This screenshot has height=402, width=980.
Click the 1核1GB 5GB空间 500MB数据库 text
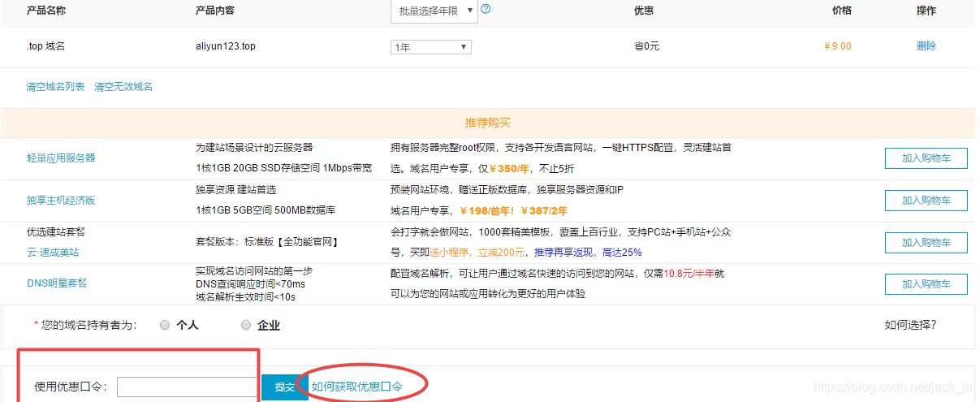coord(266,210)
